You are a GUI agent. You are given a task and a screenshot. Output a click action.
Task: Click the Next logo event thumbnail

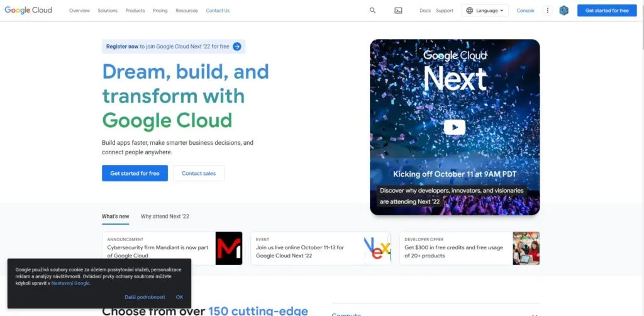pyautogui.click(x=377, y=248)
